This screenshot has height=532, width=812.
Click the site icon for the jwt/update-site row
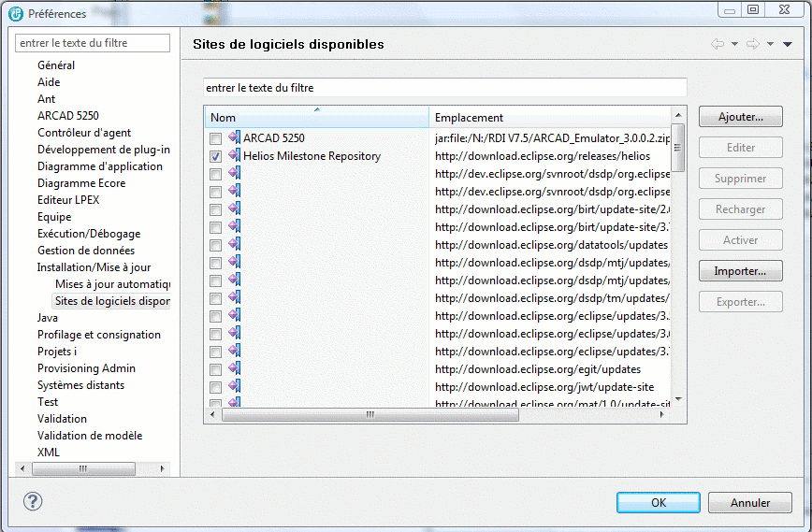click(235, 386)
